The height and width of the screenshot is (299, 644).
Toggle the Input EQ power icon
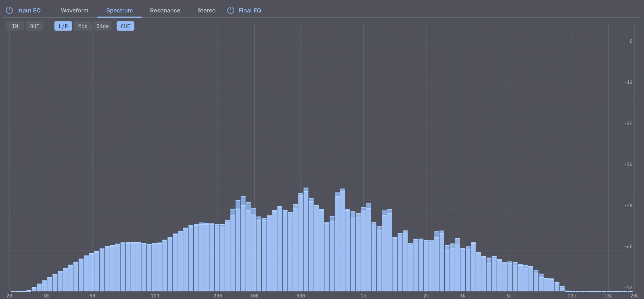9,10
